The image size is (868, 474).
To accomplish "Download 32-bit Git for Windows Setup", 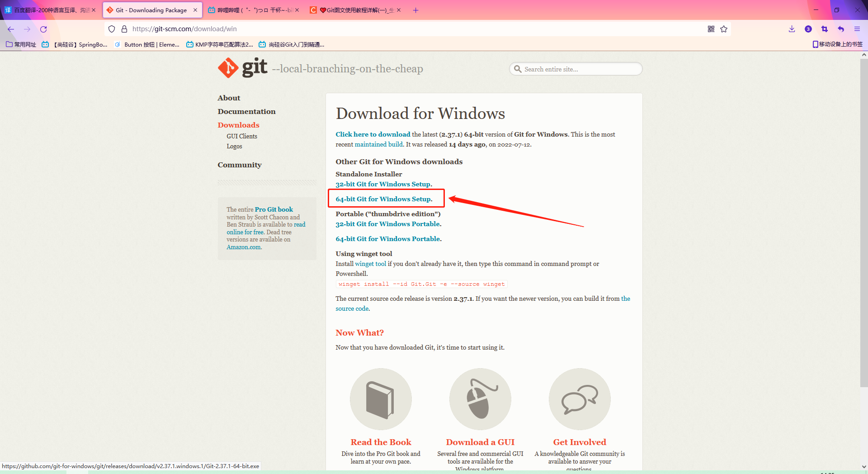I will 383,184.
